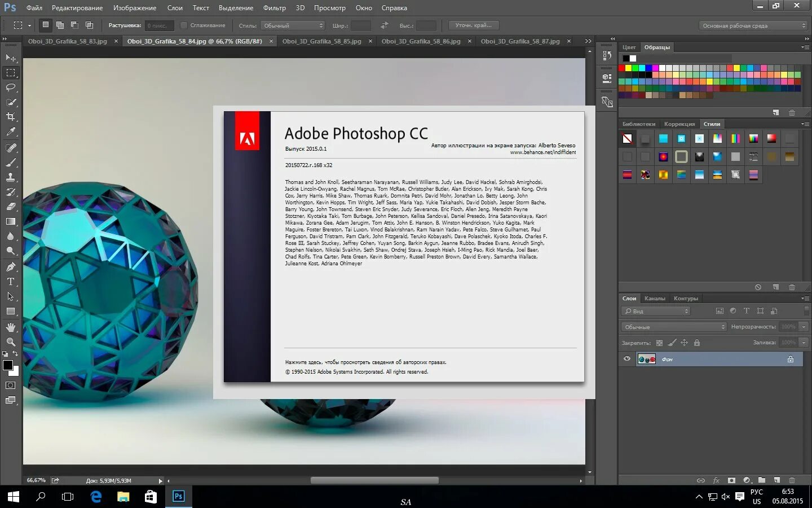The image size is (812, 508).
Task: Show hidden document tabs chevron
Action: (x=588, y=41)
